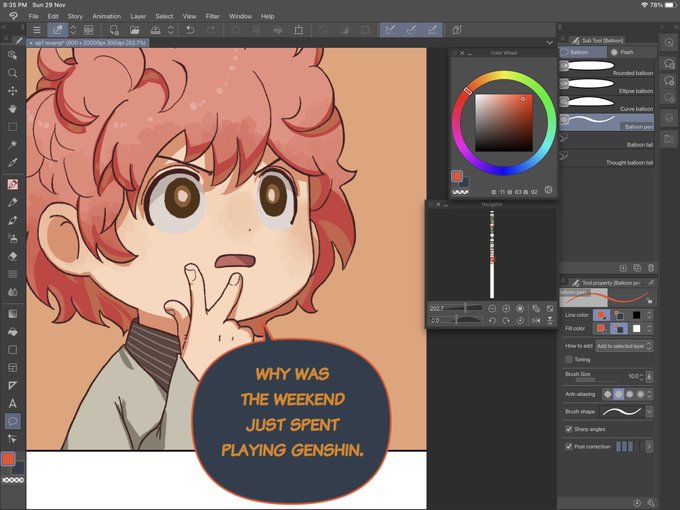This screenshot has height=510, width=680.
Task: Expand Line color options stepper
Action: pyautogui.click(x=649, y=315)
